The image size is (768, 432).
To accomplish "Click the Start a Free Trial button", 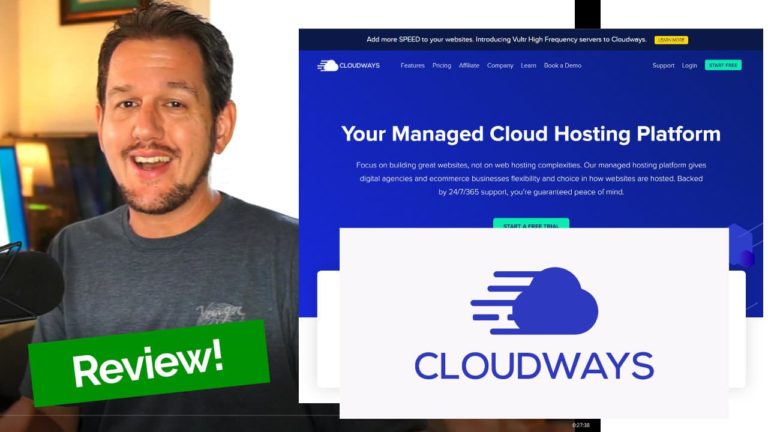I will pos(531,223).
